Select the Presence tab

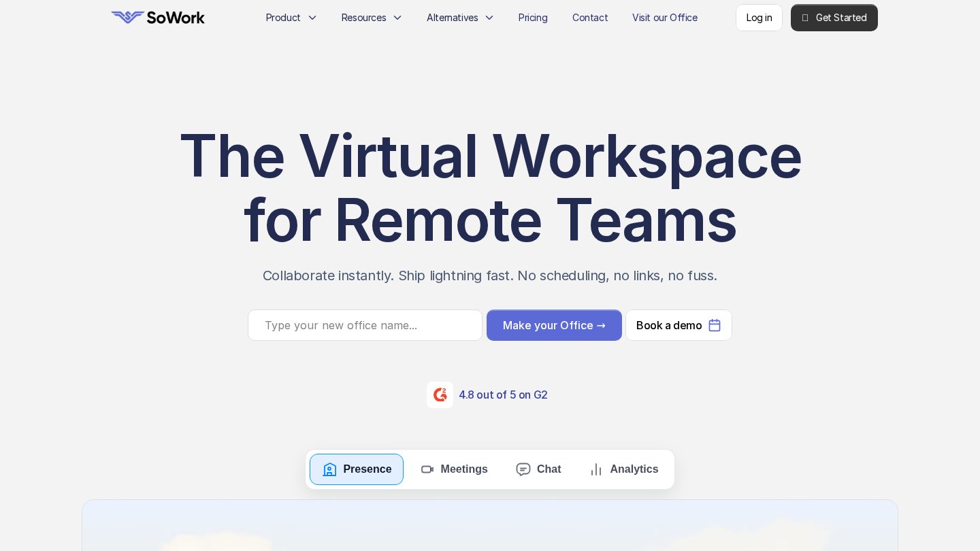coord(357,469)
